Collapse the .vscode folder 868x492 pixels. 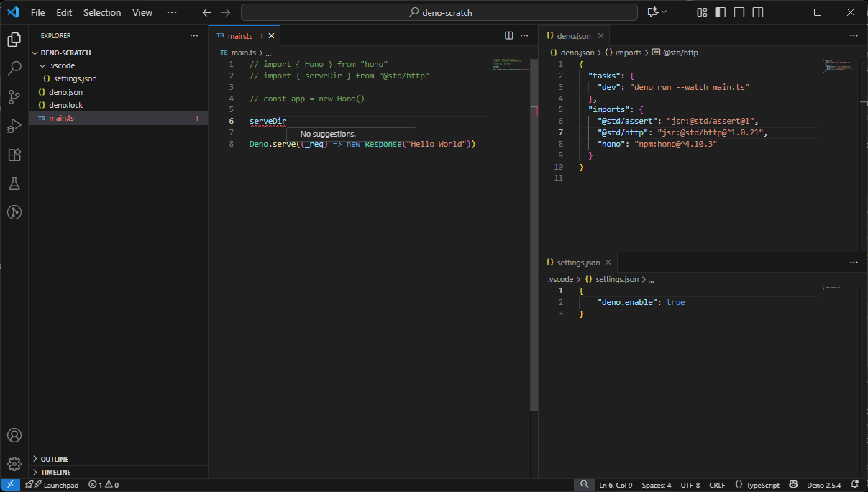tap(61, 65)
